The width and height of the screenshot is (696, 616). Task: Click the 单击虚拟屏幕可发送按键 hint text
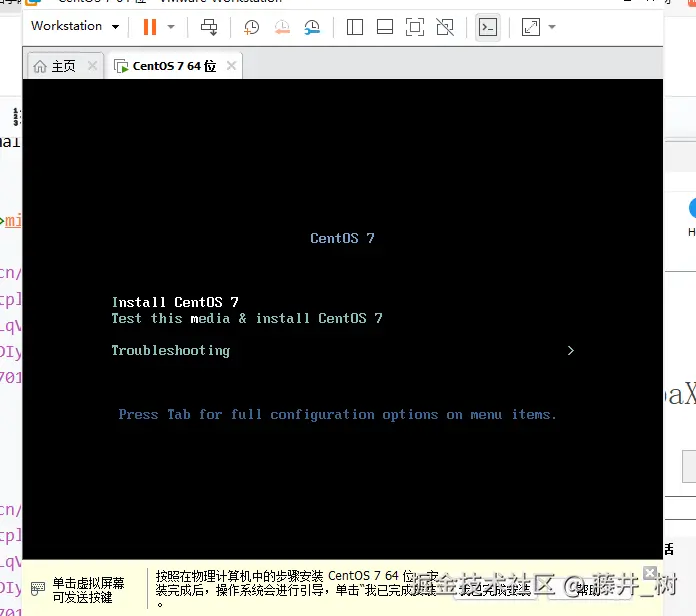pos(88,590)
